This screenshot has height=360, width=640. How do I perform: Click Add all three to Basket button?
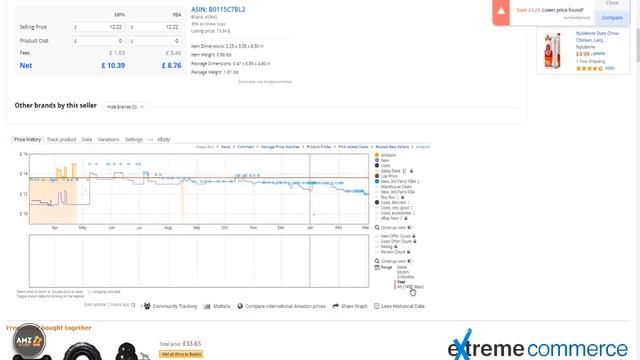pyautogui.click(x=181, y=354)
